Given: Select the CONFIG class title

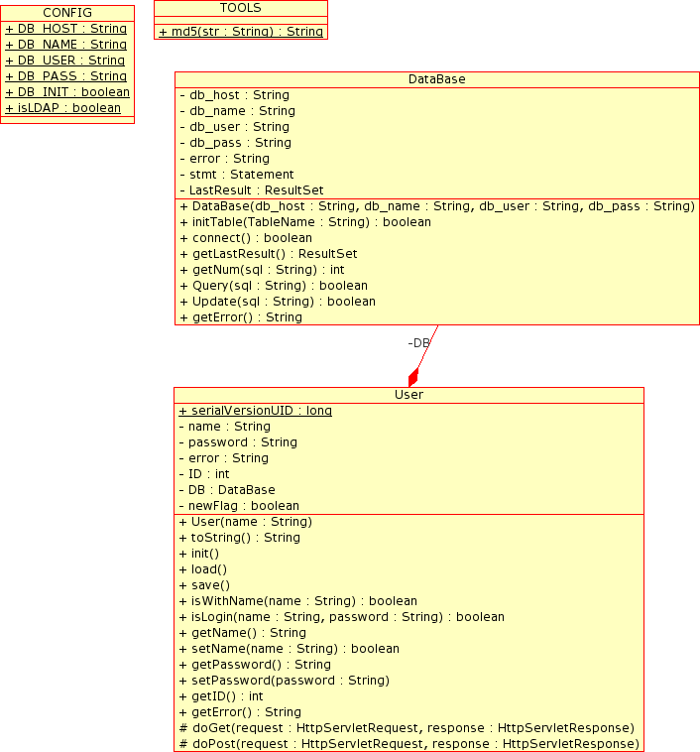Looking at the screenshot, I should tap(67, 13).
